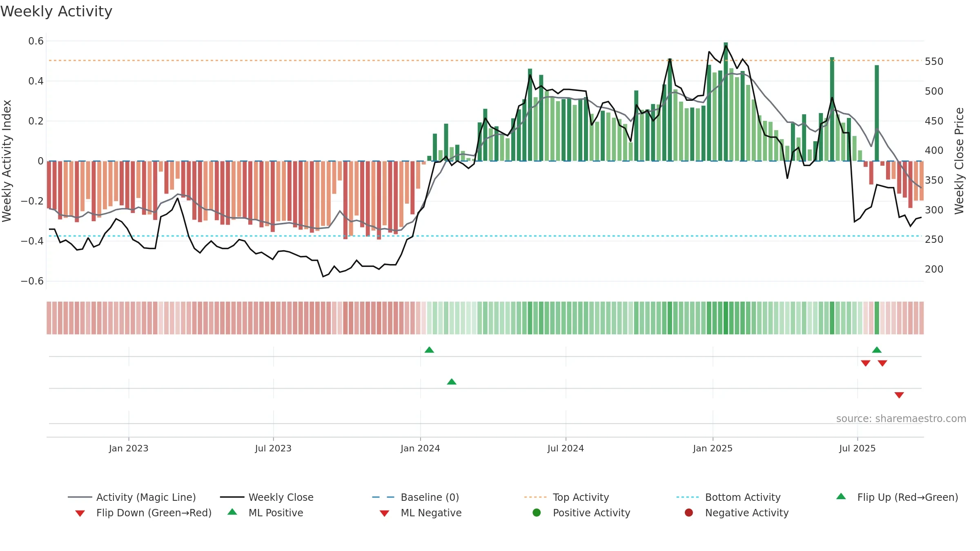Image resolution: width=980 pixels, height=551 pixels.
Task: Toggle Flip Down (Green→Red) legend entry
Action: coord(143,513)
